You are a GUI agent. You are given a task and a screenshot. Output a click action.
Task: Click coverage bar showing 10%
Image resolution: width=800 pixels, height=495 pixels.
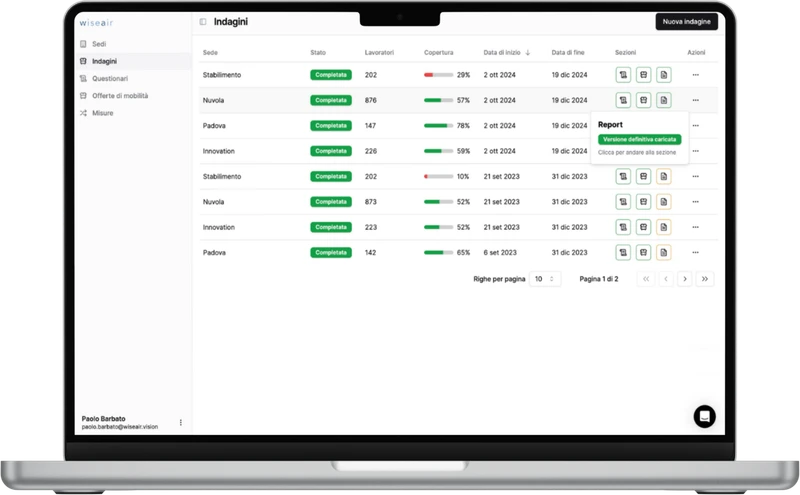(x=438, y=177)
